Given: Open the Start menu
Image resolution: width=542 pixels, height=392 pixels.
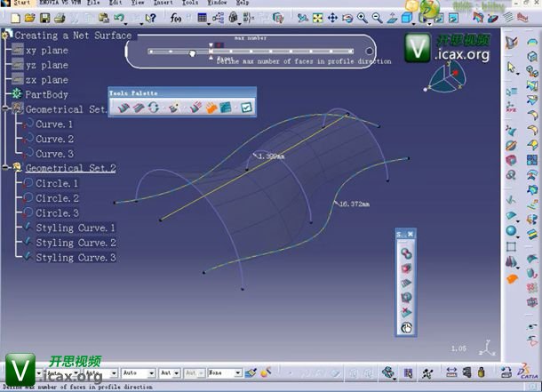Looking at the screenshot, I should click(21, 3).
